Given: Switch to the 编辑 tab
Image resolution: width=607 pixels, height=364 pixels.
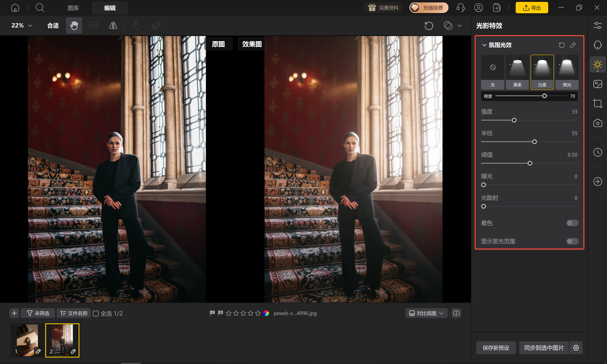Looking at the screenshot, I should 110,8.
